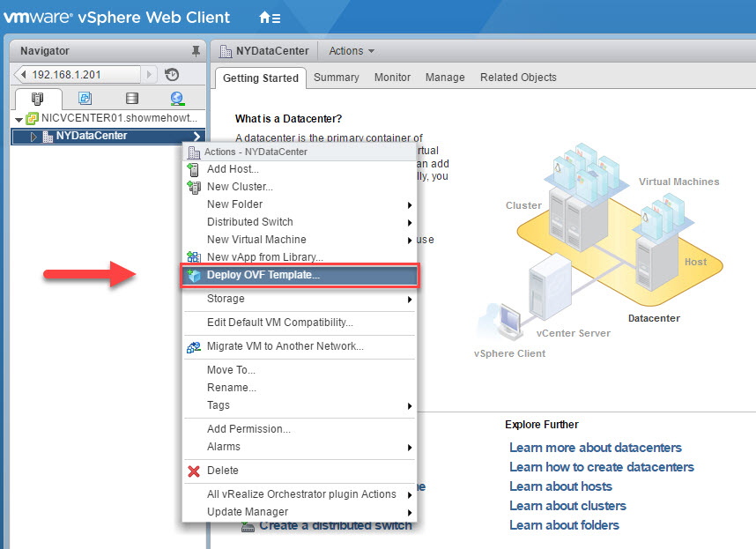Open the Actions dropdown in the header
Screen dimensions: 756x549
[352, 51]
